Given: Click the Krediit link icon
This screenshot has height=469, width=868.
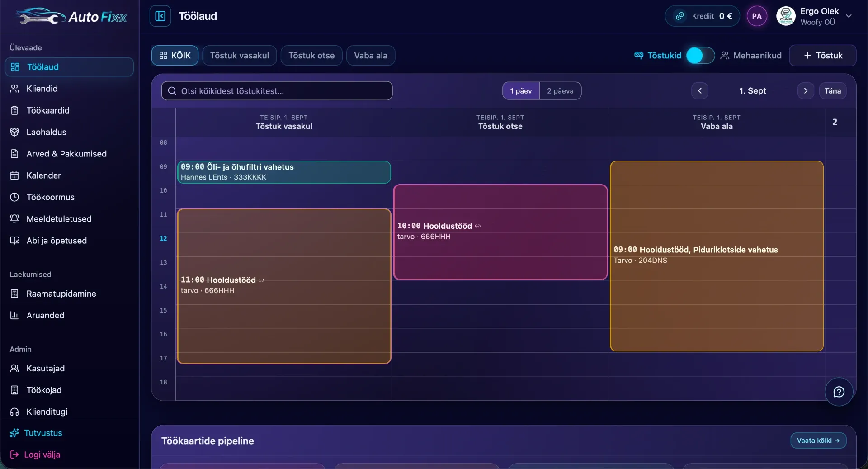Looking at the screenshot, I should [679, 16].
